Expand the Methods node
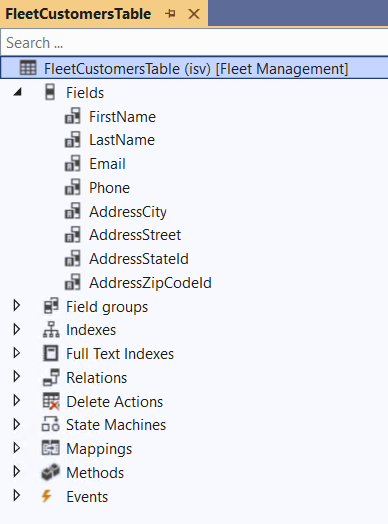 click(17, 472)
